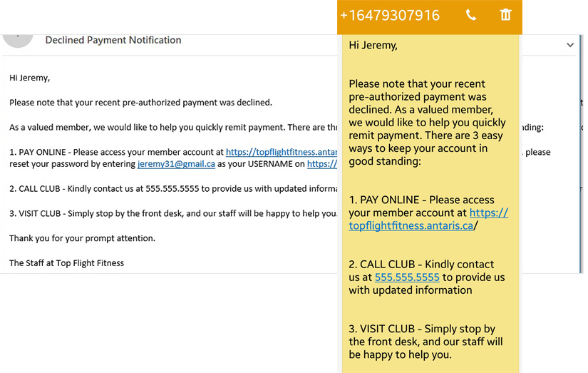Click the jeremy31@gmail.ca email address link
588x373 pixels.
pyautogui.click(x=176, y=164)
